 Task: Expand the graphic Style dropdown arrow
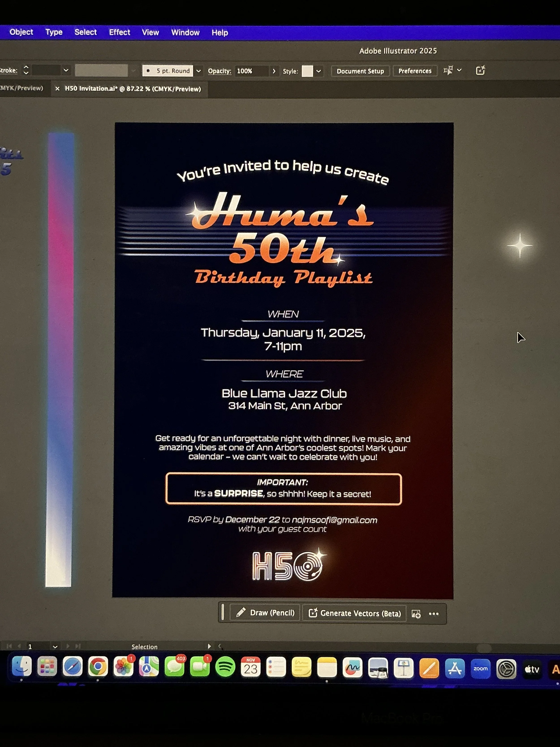(x=318, y=71)
